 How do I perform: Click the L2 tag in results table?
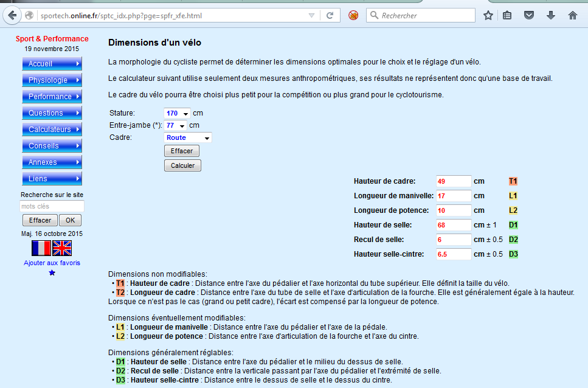pyautogui.click(x=513, y=210)
